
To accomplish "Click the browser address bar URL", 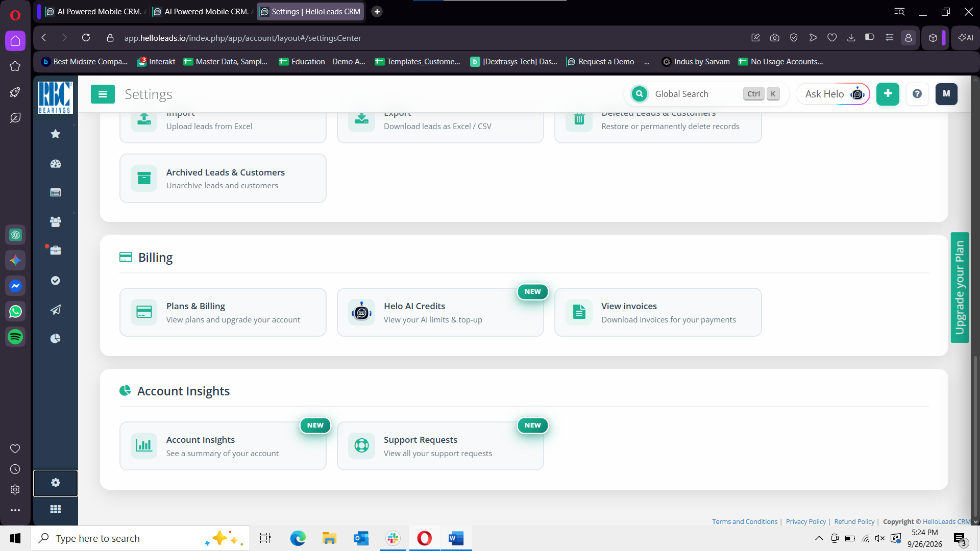I will (242, 38).
